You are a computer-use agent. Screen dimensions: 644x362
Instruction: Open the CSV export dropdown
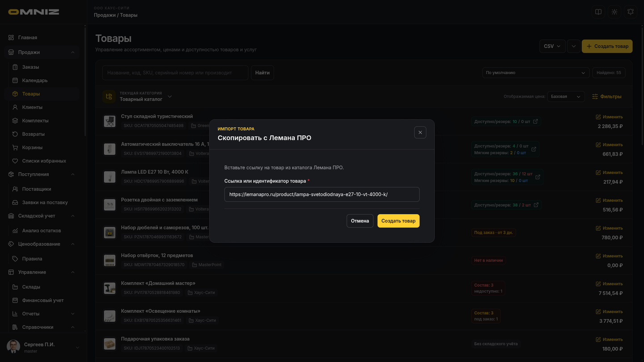552,46
